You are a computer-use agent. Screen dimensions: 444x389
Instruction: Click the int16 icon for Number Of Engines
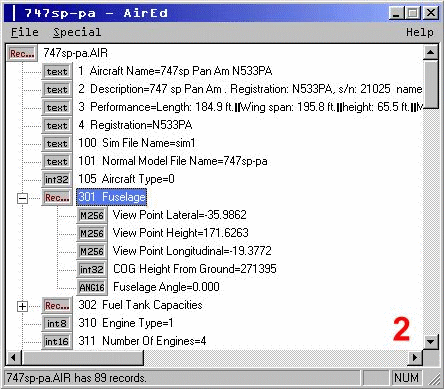[x=57, y=341]
